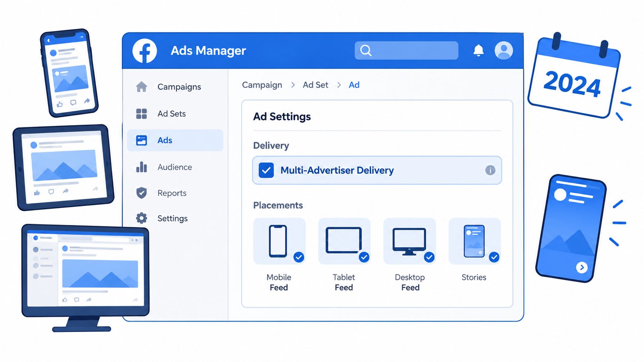
Task: Click the Ad Sets grid icon
Action: tap(141, 114)
